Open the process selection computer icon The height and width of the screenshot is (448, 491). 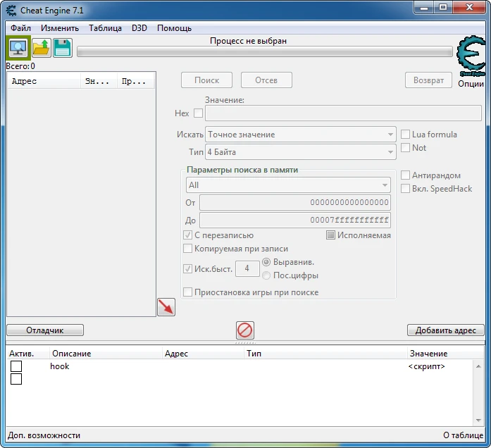click(18, 48)
